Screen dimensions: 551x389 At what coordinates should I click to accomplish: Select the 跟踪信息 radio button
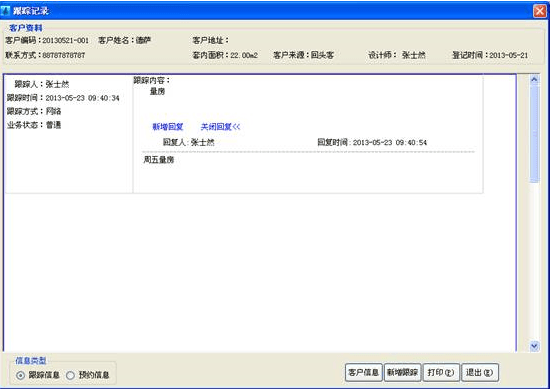(20, 375)
